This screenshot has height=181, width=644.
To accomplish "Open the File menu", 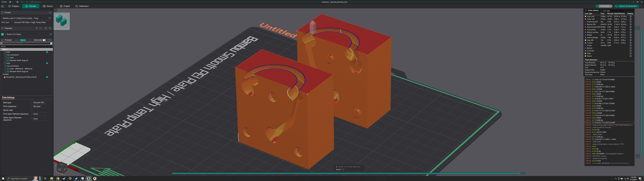I will [4, 2].
